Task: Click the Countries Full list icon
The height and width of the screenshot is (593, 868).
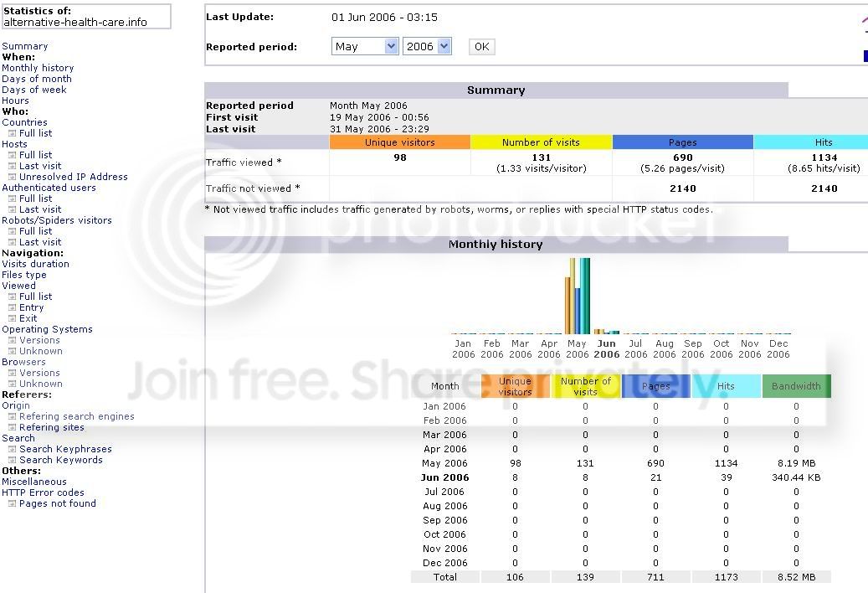Action: 12,133
